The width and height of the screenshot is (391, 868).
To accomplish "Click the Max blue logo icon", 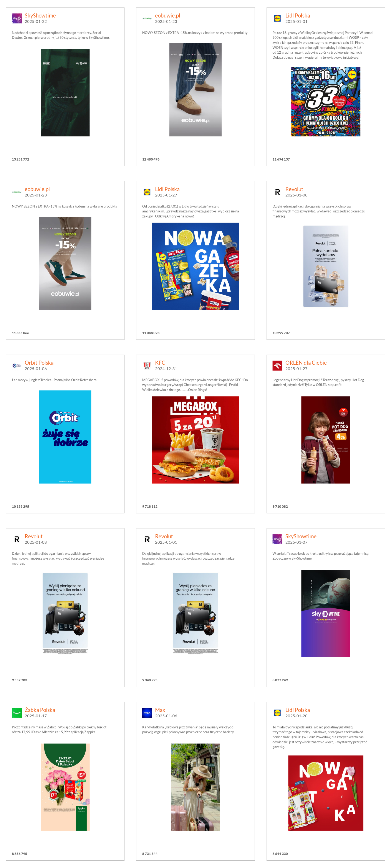I will (x=147, y=712).
